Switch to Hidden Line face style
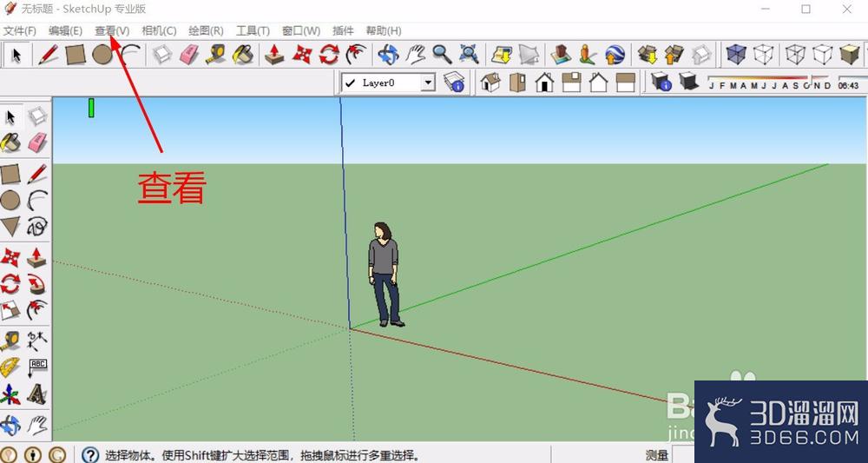This screenshot has height=463, width=868. click(x=823, y=54)
